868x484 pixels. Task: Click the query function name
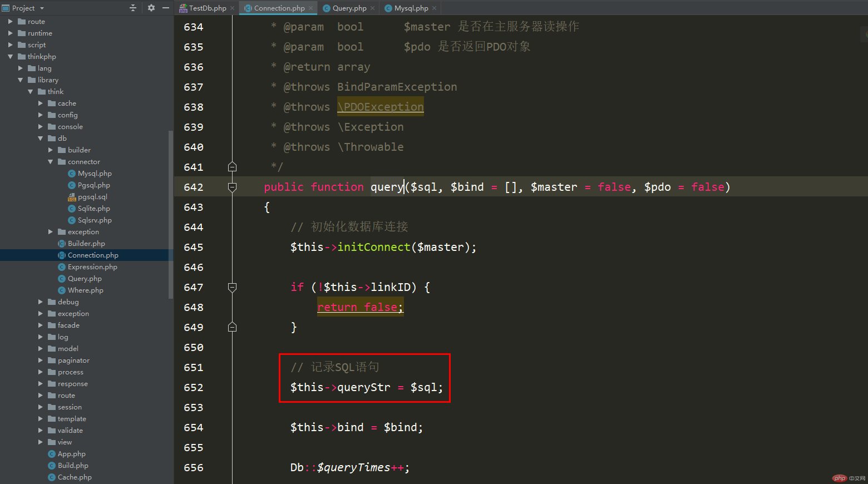[387, 187]
